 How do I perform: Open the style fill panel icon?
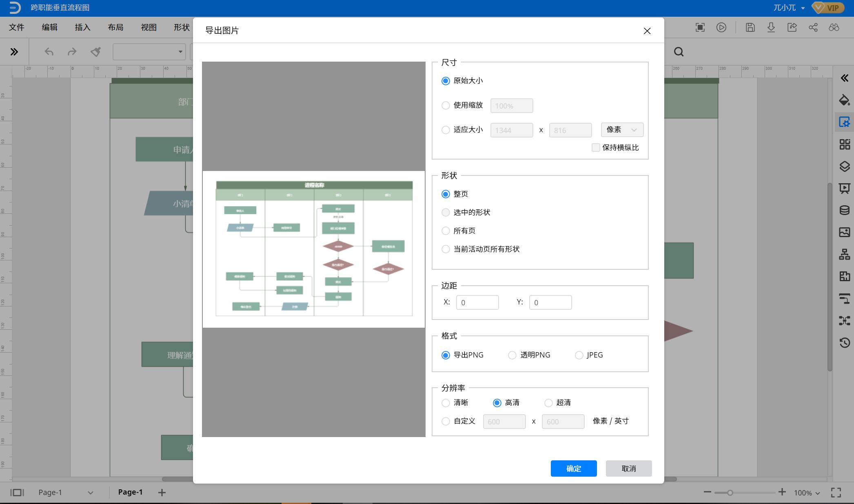tap(844, 100)
